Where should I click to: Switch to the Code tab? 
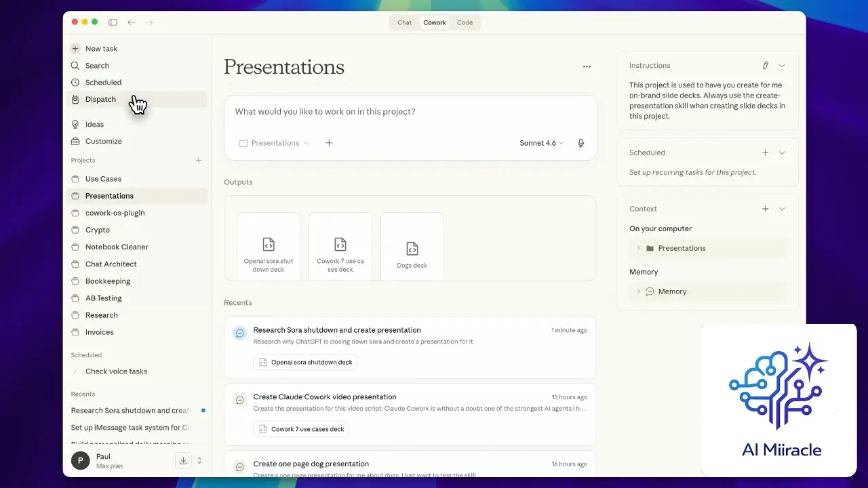tap(465, 22)
